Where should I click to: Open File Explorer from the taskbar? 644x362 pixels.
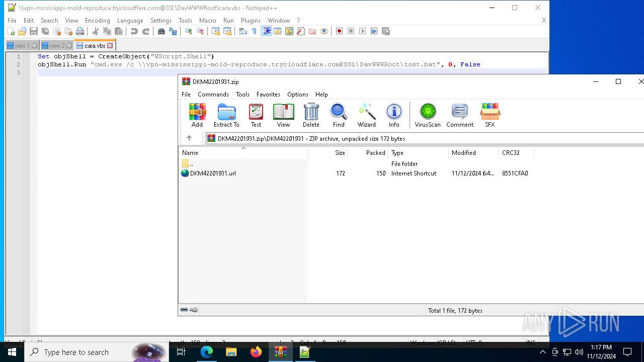point(231,352)
